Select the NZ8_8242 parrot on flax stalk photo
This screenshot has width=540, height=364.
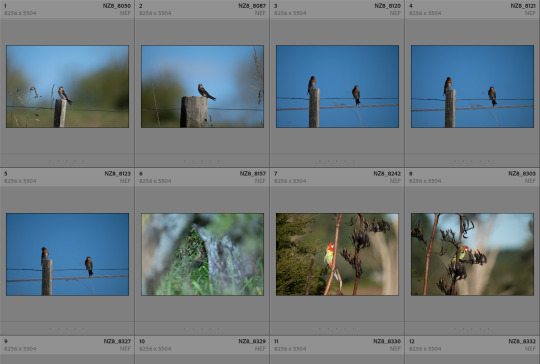(338, 254)
